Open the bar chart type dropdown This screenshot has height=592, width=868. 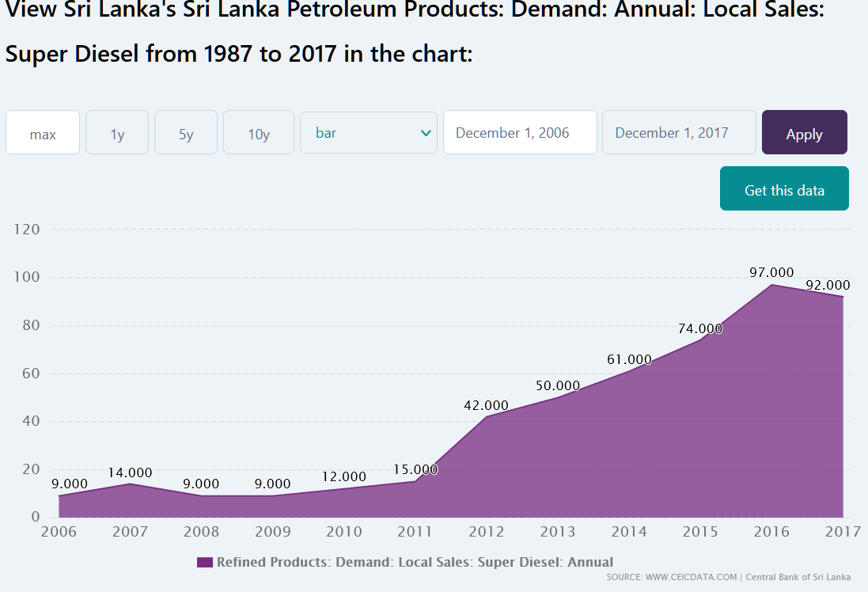[369, 132]
